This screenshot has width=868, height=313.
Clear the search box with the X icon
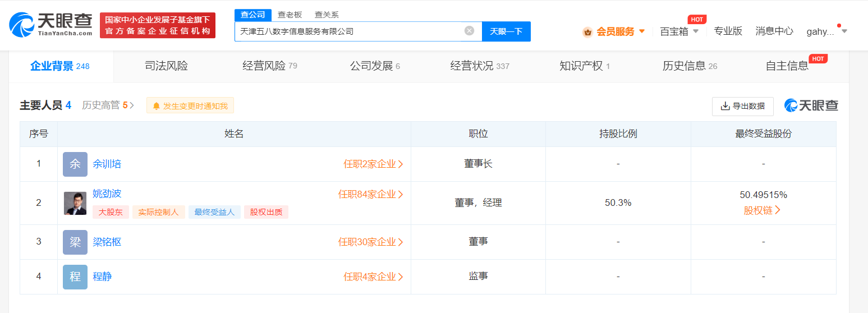[470, 31]
